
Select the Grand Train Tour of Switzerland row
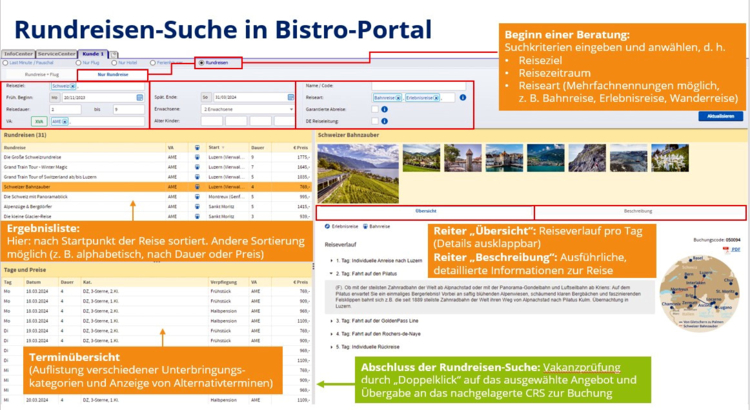pos(156,177)
